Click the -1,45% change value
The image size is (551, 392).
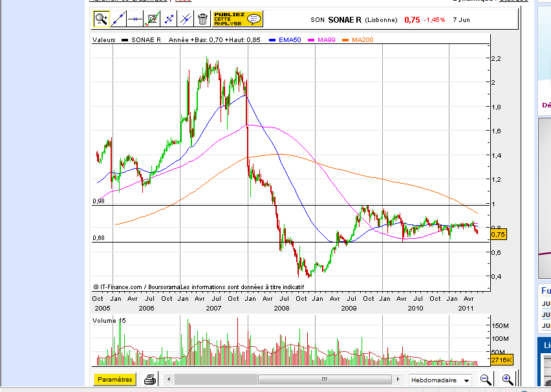tap(435, 19)
